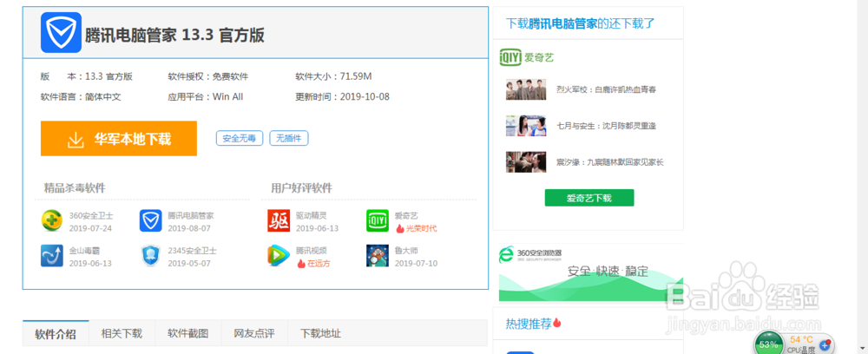Image resolution: width=868 pixels, height=354 pixels.
Task: Click the 精品杀毒软件 heading
Action: (75, 188)
